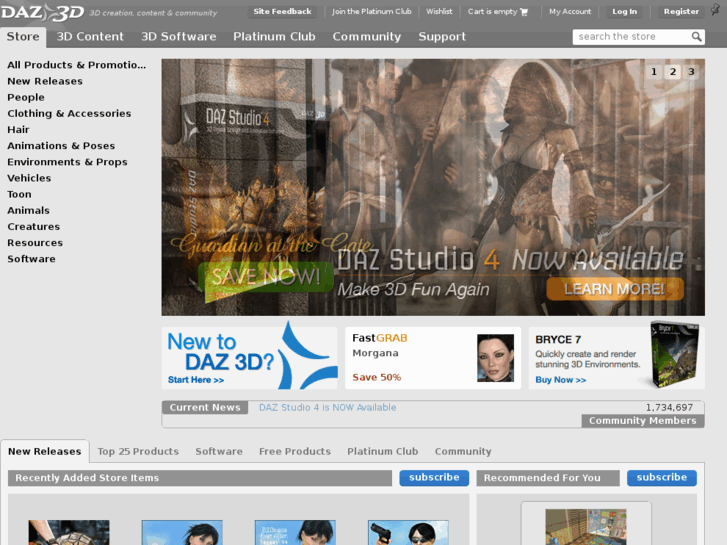The width and height of the screenshot is (727, 545).
Task: Click the 1,734,697 member count
Action: point(669,408)
